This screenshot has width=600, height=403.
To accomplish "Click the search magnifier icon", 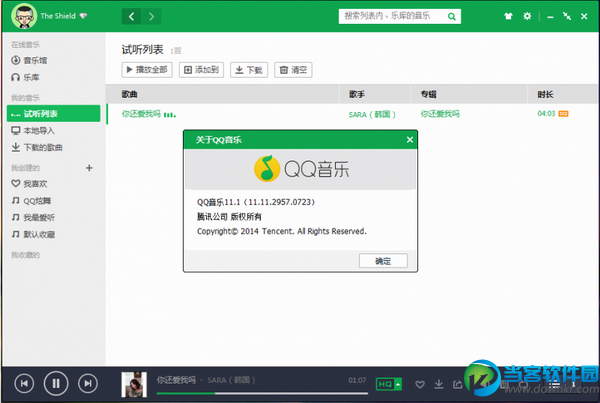I will (452, 16).
